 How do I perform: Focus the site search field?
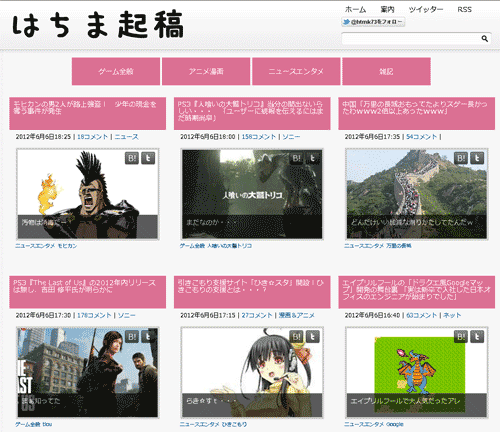tap(411, 39)
